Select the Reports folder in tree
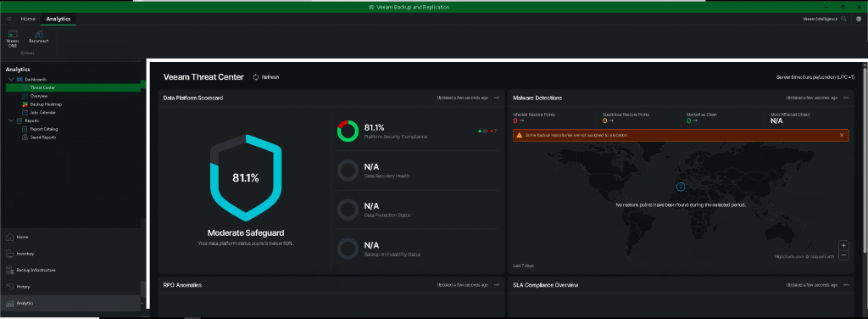This screenshot has height=319, width=868. click(31, 120)
